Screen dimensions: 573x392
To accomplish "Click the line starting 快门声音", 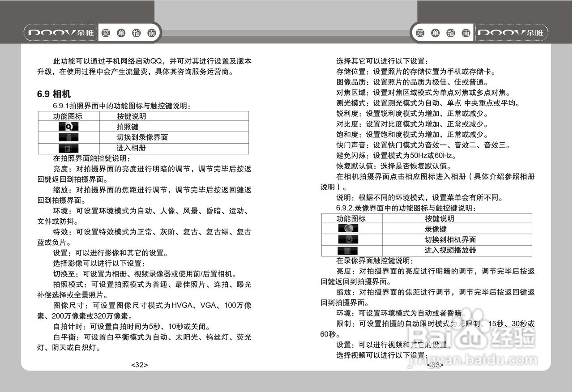I will [423, 145].
